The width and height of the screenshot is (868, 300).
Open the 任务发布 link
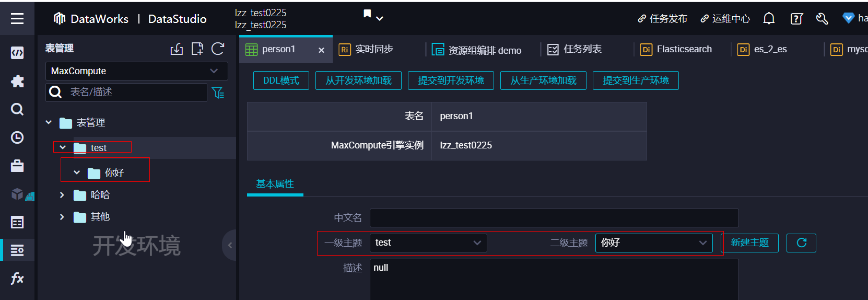point(662,19)
